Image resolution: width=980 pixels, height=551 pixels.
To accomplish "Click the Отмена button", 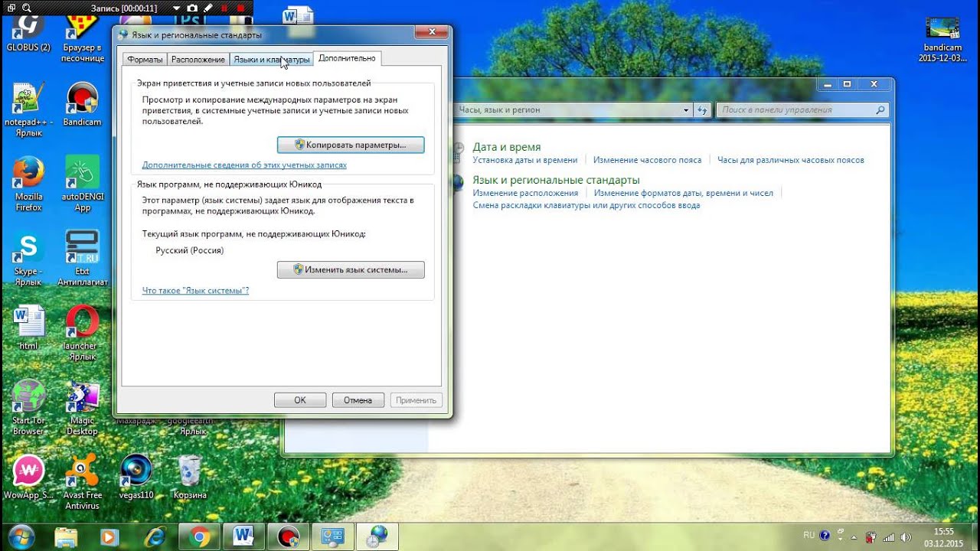I will [358, 400].
